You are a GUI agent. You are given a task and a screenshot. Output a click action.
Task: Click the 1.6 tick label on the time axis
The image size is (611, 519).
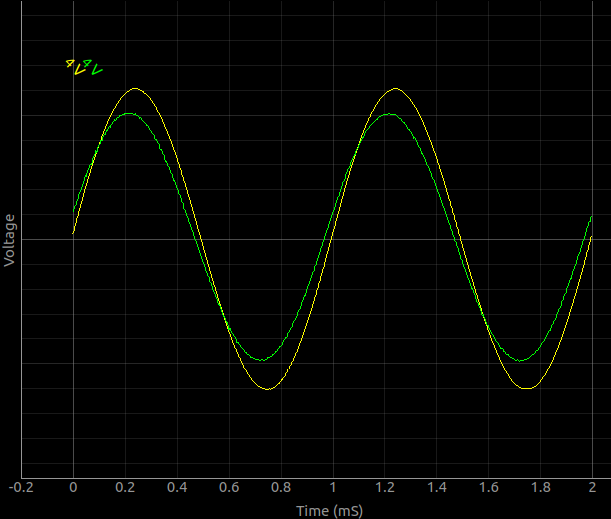[x=489, y=487]
